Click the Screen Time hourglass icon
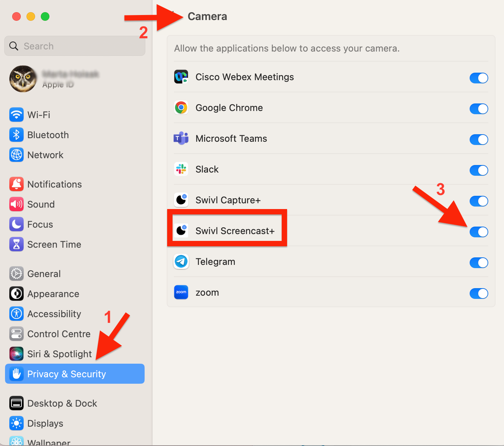The width and height of the screenshot is (504, 446). [16, 244]
